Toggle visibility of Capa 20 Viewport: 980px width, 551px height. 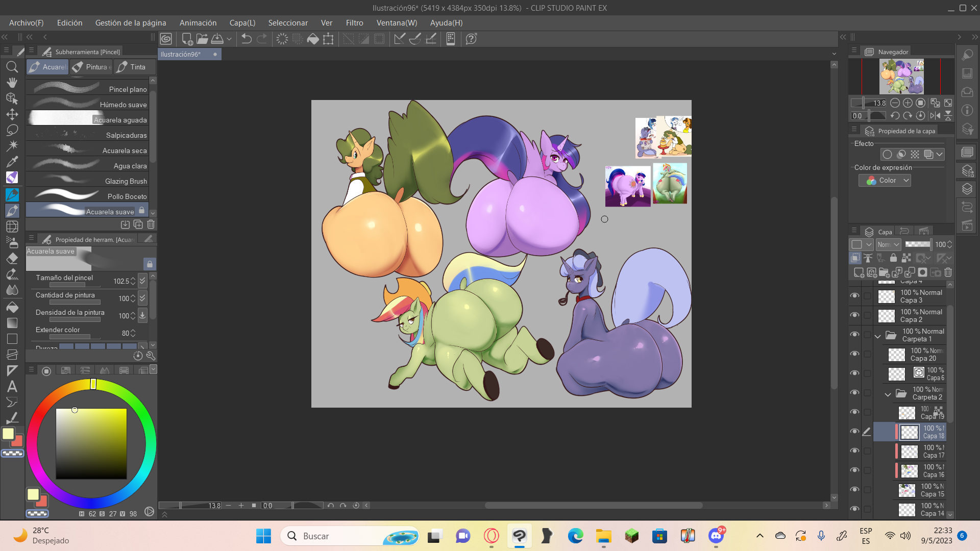pyautogui.click(x=854, y=354)
